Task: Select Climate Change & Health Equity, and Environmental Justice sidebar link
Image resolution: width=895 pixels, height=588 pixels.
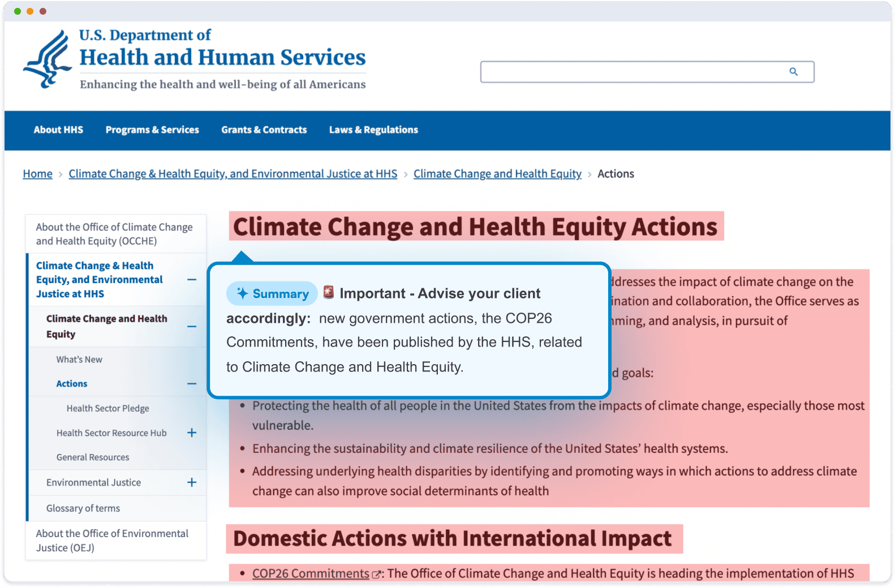Action: point(100,279)
